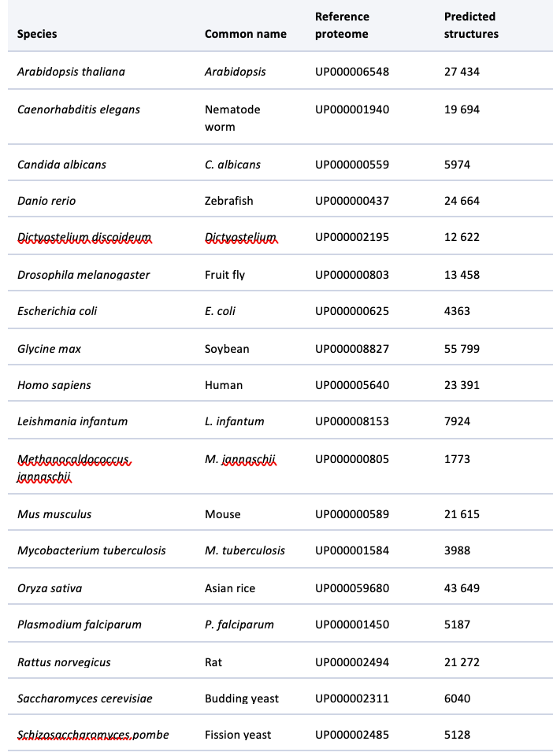
Task: Click proteome ID UP000001940
Action: pos(352,109)
